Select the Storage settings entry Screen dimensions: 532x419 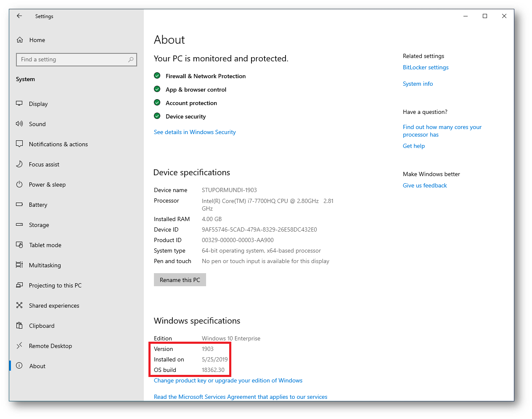tap(76, 225)
